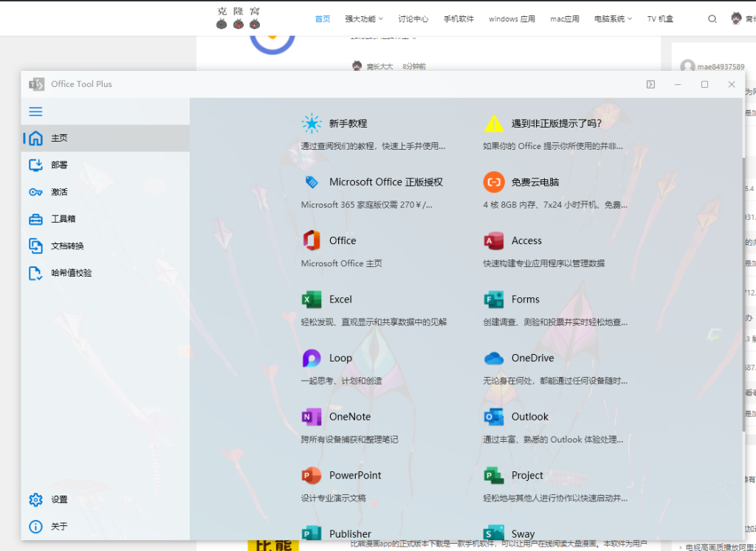This screenshot has width=756, height=551.
Task: Click the 'Microsoft Office 主页' description text
Action: click(341, 263)
